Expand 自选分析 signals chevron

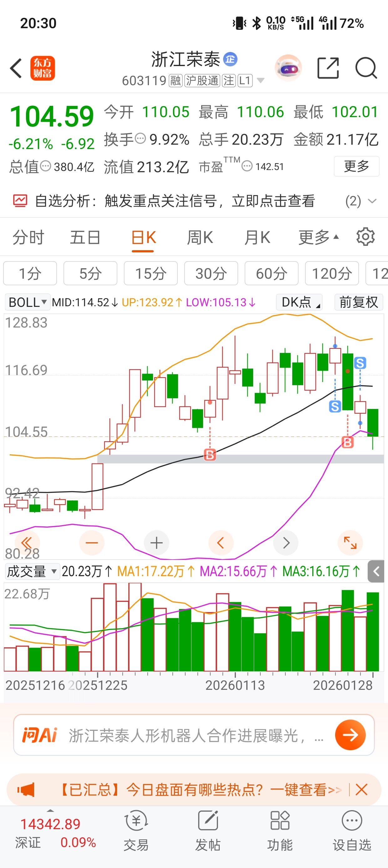coord(372,201)
